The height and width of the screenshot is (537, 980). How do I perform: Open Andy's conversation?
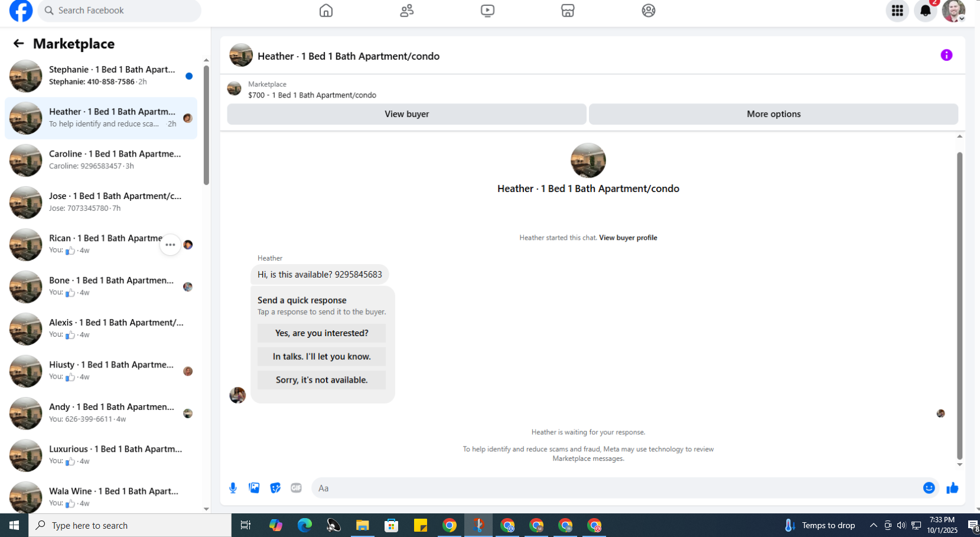(101, 414)
